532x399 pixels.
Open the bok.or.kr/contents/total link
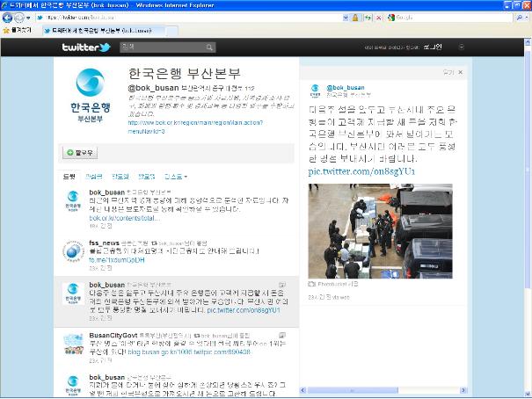124,218
